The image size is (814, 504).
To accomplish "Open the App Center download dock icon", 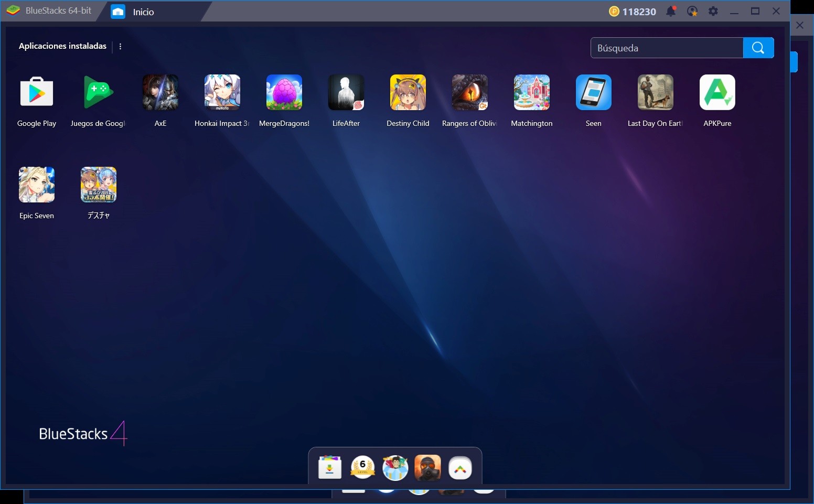I will (x=330, y=467).
